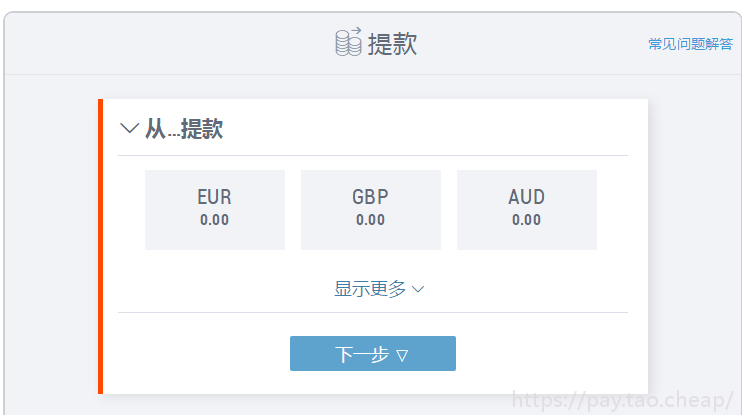The width and height of the screenshot is (742, 415).
Task: Select the EUR currency balance card
Action: (x=215, y=210)
